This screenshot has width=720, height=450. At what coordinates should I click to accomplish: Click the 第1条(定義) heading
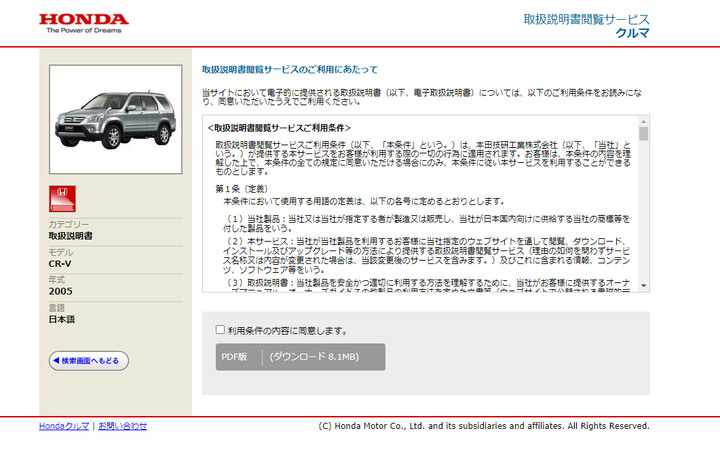(x=242, y=189)
